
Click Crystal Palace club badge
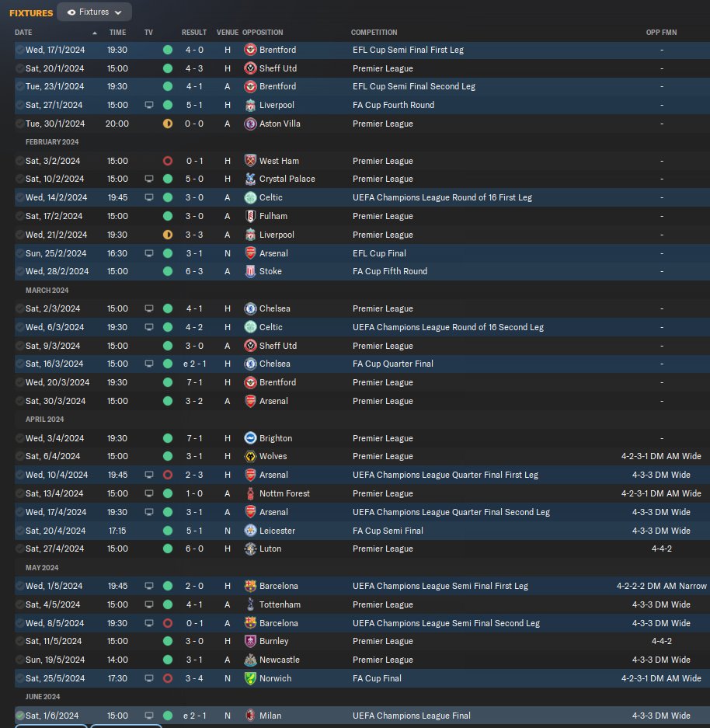point(250,179)
